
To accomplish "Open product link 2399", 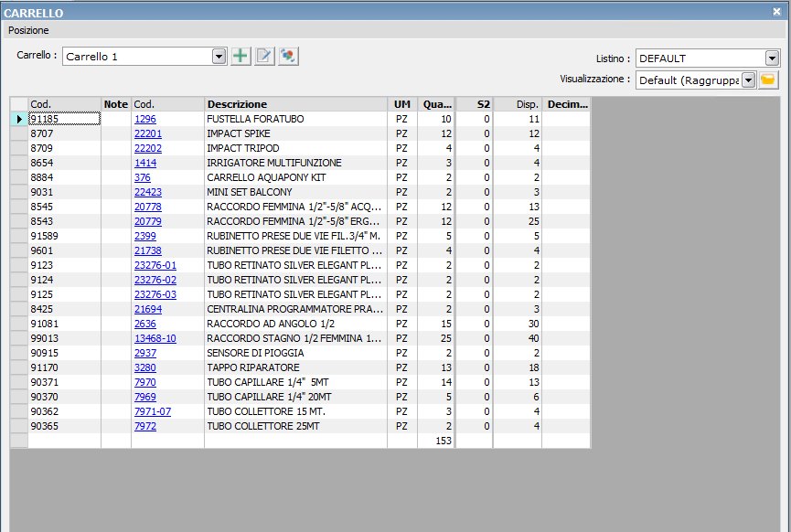I will coord(145,236).
